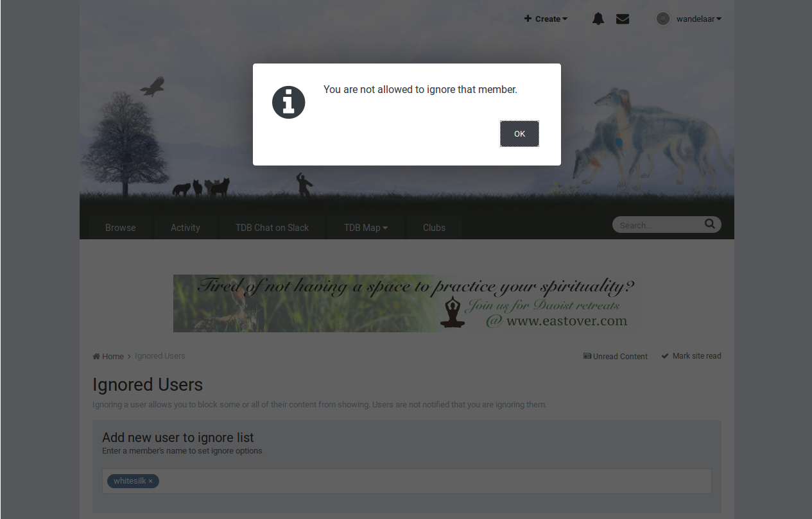Image resolution: width=812 pixels, height=519 pixels.
Task: Expand the wandelaar account menu
Action: click(698, 19)
